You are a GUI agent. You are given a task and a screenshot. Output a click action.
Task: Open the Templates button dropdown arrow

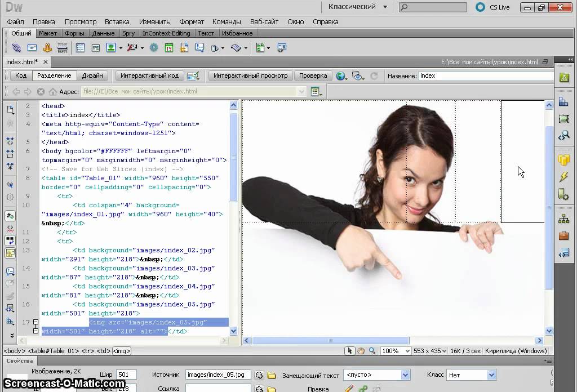pos(268,48)
